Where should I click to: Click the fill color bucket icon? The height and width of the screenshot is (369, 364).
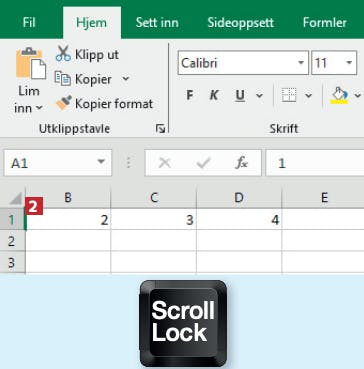340,96
